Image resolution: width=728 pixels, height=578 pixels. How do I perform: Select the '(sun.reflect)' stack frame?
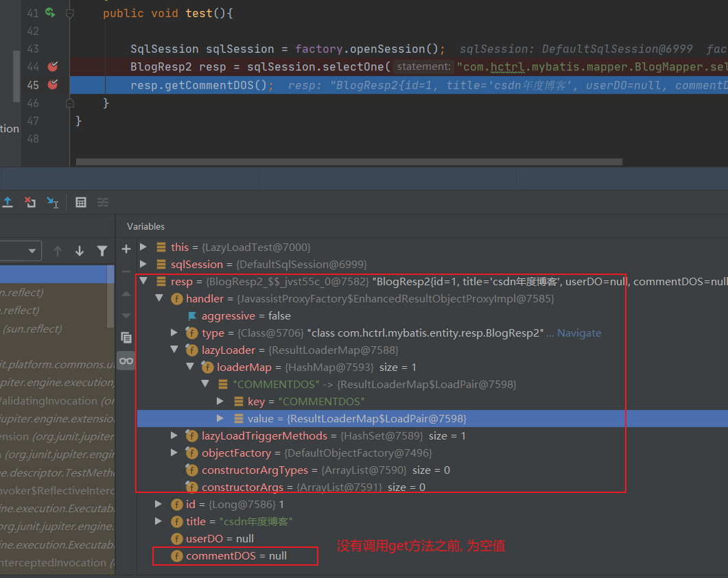click(x=54, y=329)
